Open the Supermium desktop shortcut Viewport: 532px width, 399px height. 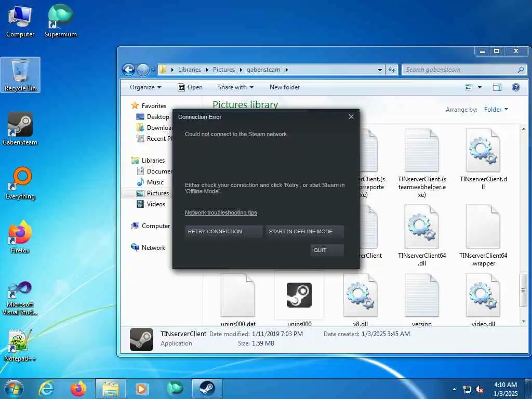click(x=60, y=21)
